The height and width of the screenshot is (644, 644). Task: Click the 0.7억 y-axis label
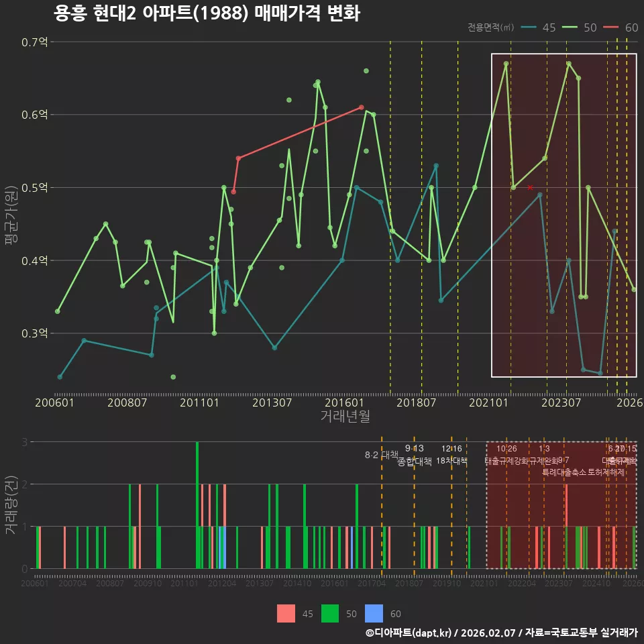[34, 42]
